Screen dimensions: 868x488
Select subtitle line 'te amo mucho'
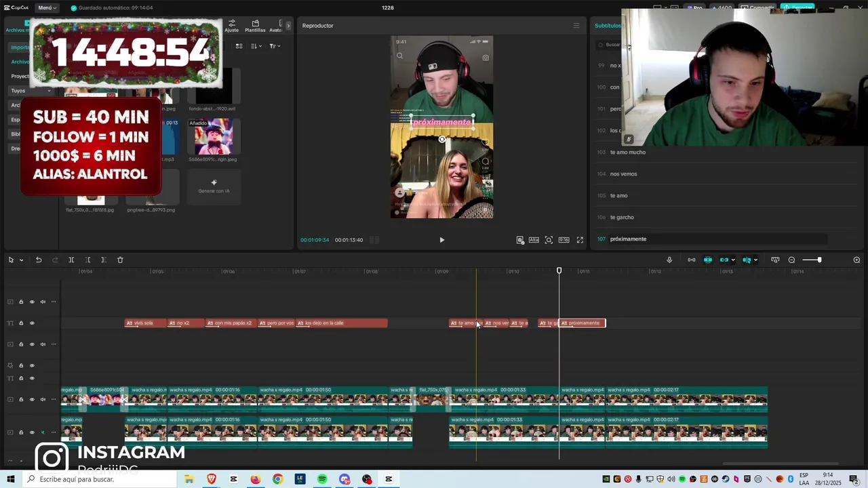click(628, 152)
